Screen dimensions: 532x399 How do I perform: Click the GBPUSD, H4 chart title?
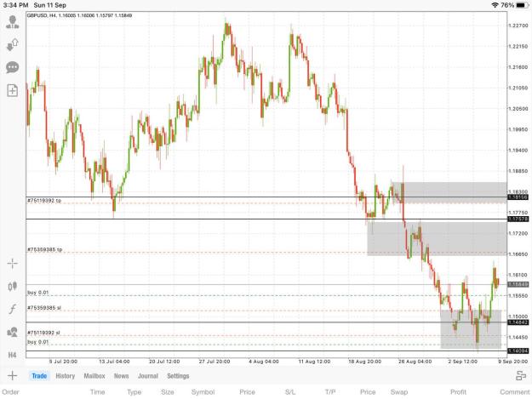point(79,15)
